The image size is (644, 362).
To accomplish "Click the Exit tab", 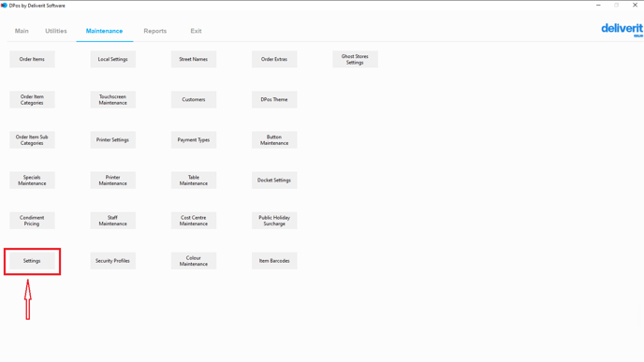I will tap(196, 31).
